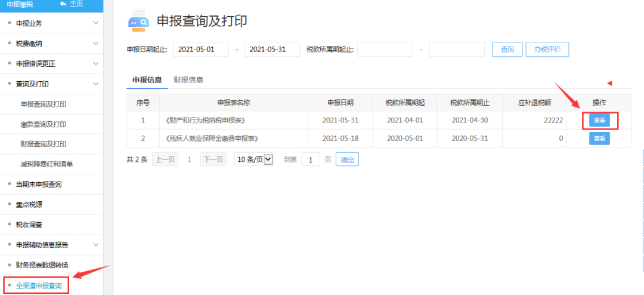Click the 确定 page jump button
This screenshot has height=295, width=644.
pyautogui.click(x=348, y=159)
